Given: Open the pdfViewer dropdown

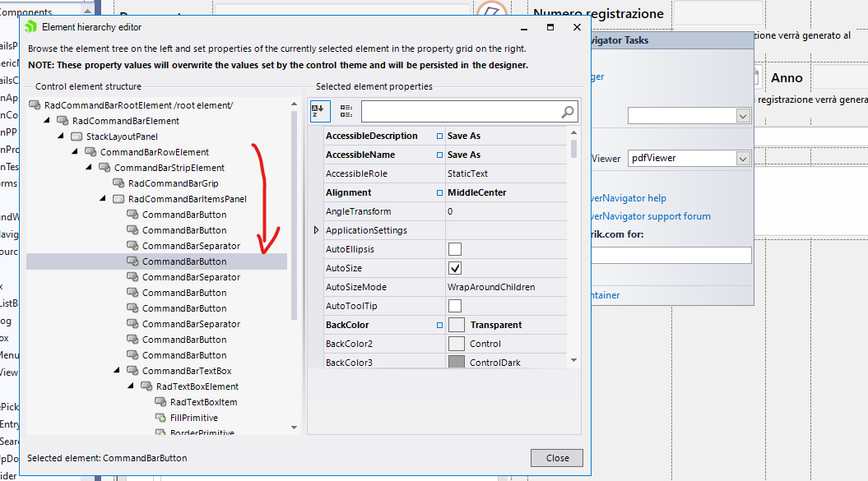Looking at the screenshot, I should pyautogui.click(x=743, y=158).
